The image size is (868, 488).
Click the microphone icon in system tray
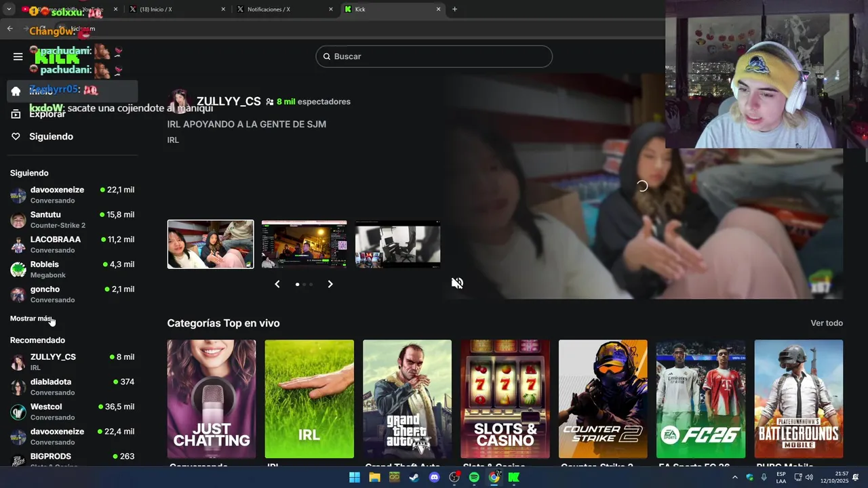(764, 477)
